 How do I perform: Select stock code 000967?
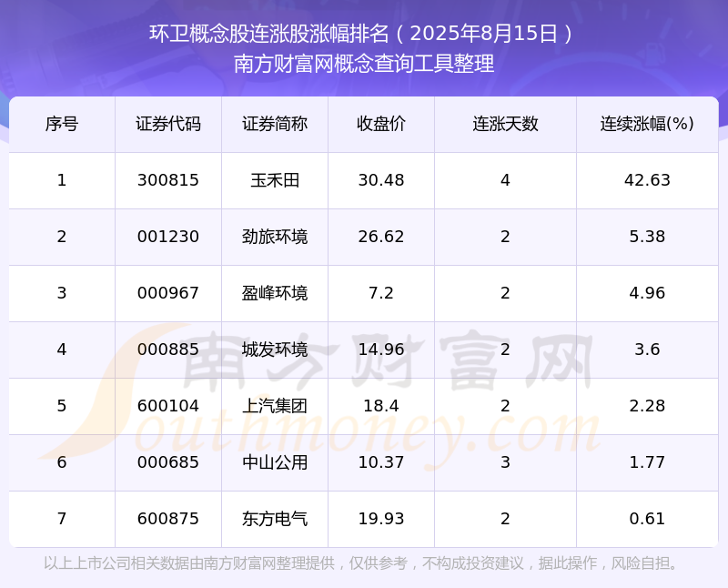point(168,293)
